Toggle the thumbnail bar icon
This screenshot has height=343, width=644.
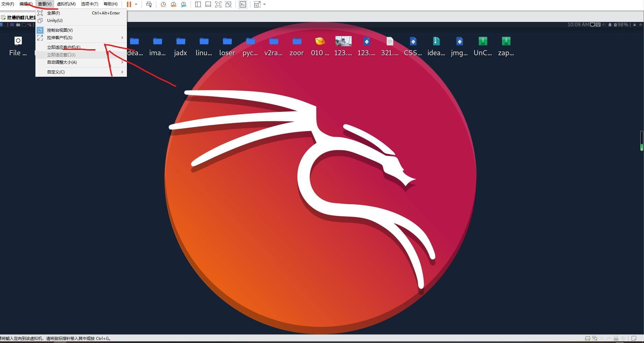click(208, 4)
